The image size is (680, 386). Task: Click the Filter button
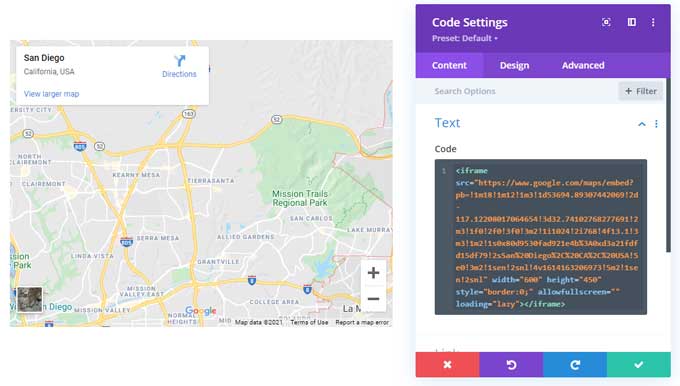point(641,91)
